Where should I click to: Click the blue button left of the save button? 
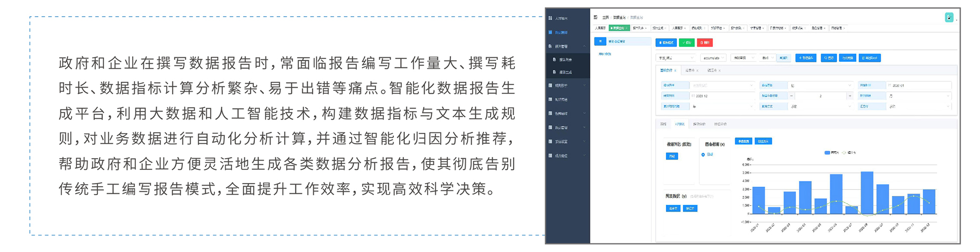666,43
